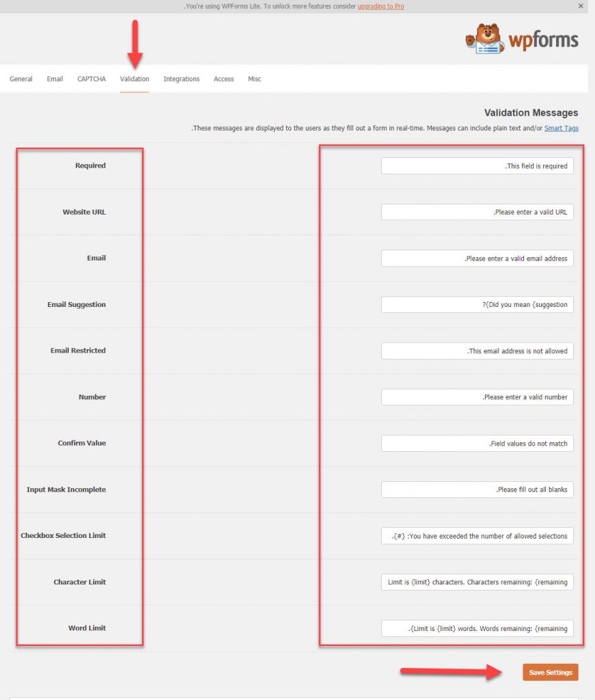Screen dimensions: 595x700
Task: Select the Email validation message field
Action: [477, 258]
